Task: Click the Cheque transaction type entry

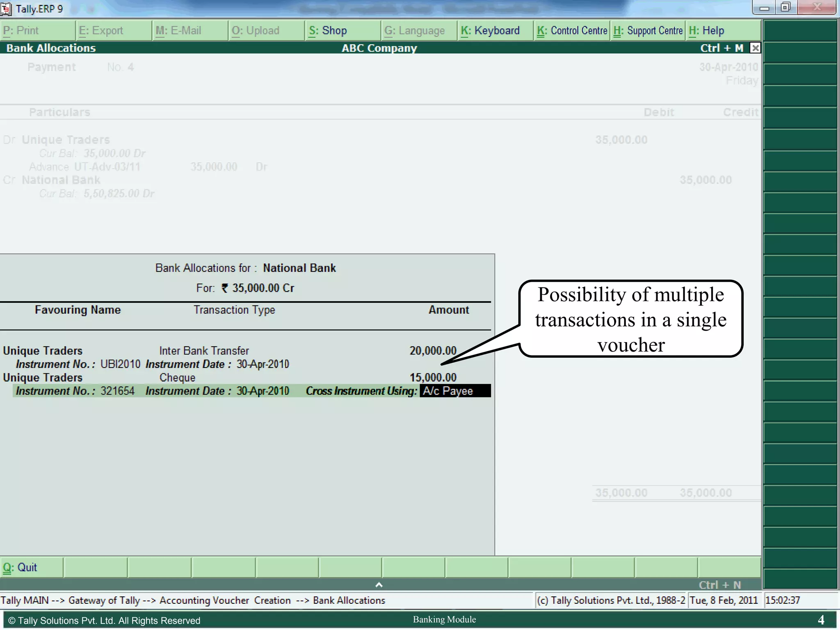Action: 177,377
